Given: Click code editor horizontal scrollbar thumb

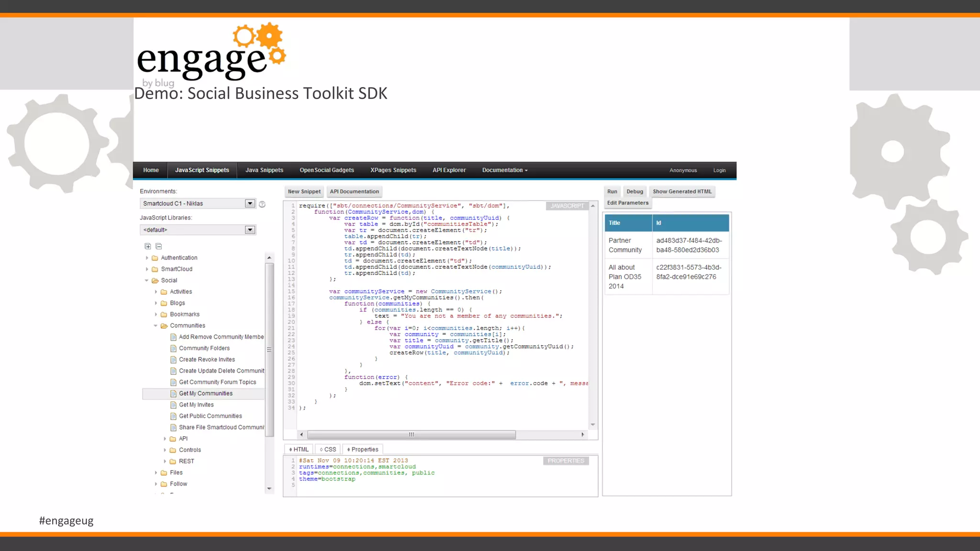Looking at the screenshot, I should point(412,435).
